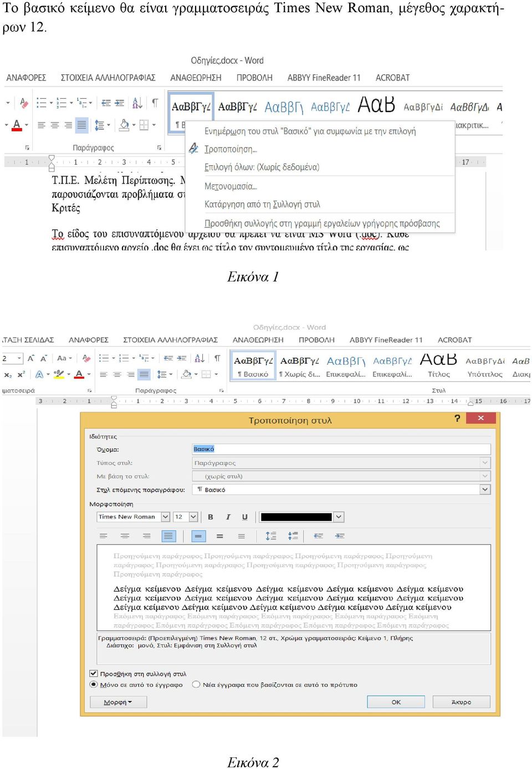Click shrink font icon in Figure 2

(x=43, y=358)
